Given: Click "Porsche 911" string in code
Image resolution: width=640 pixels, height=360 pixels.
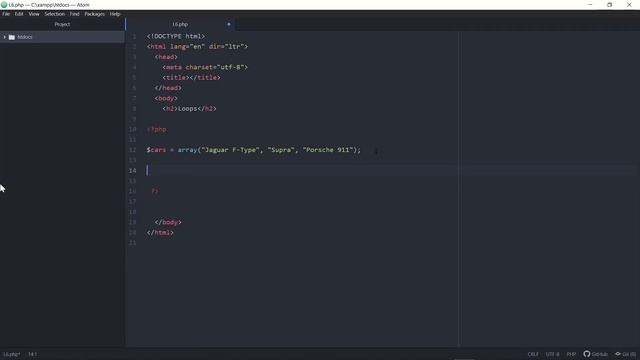Looking at the screenshot, I should coord(329,150).
